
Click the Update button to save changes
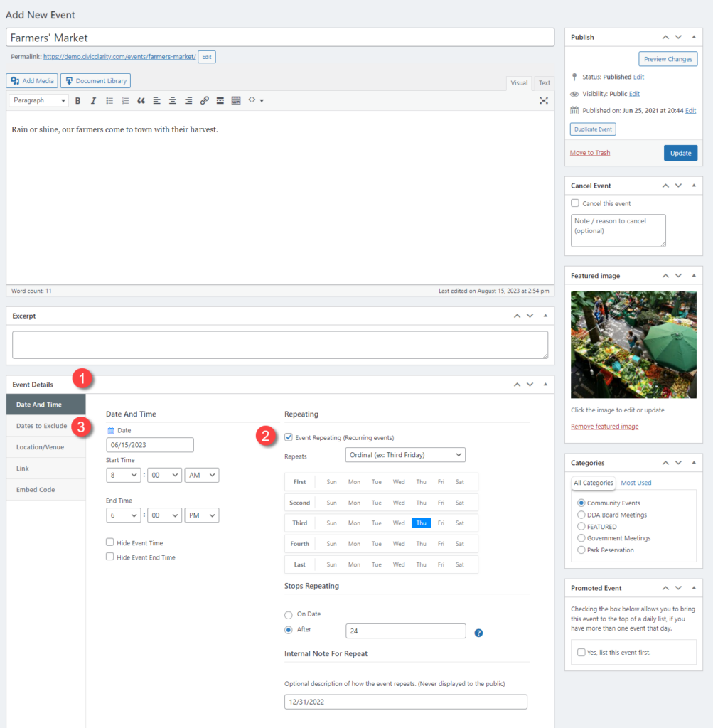(x=680, y=152)
